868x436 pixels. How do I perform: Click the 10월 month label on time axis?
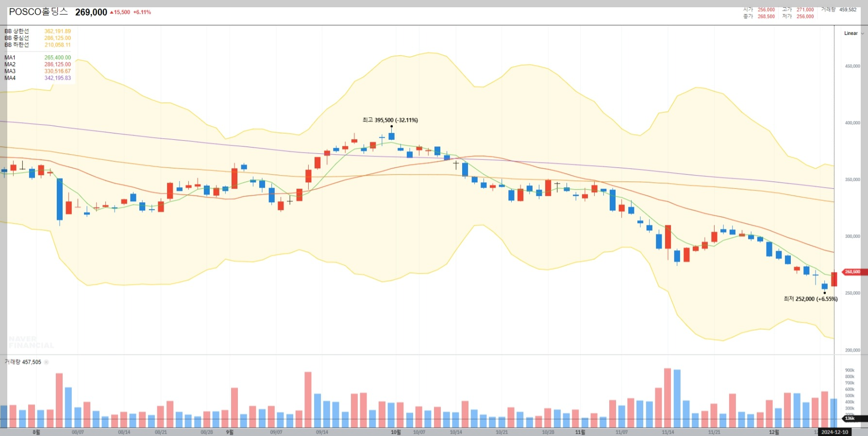click(x=396, y=432)
